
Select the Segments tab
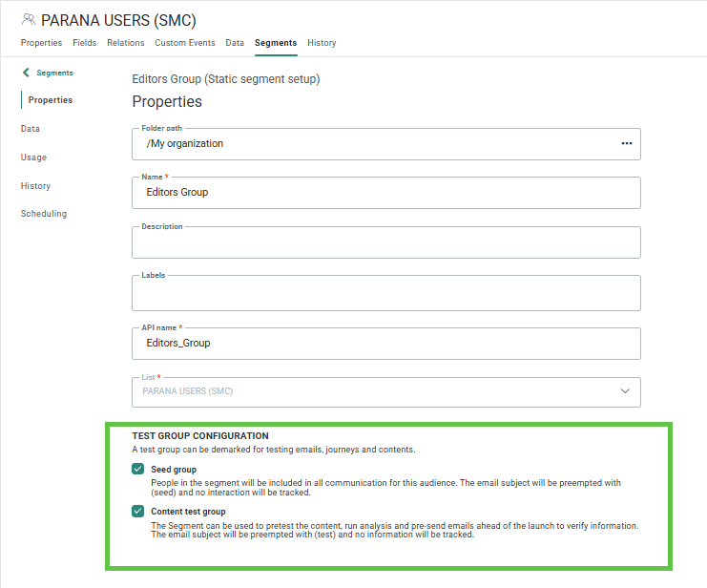(276, 43)
